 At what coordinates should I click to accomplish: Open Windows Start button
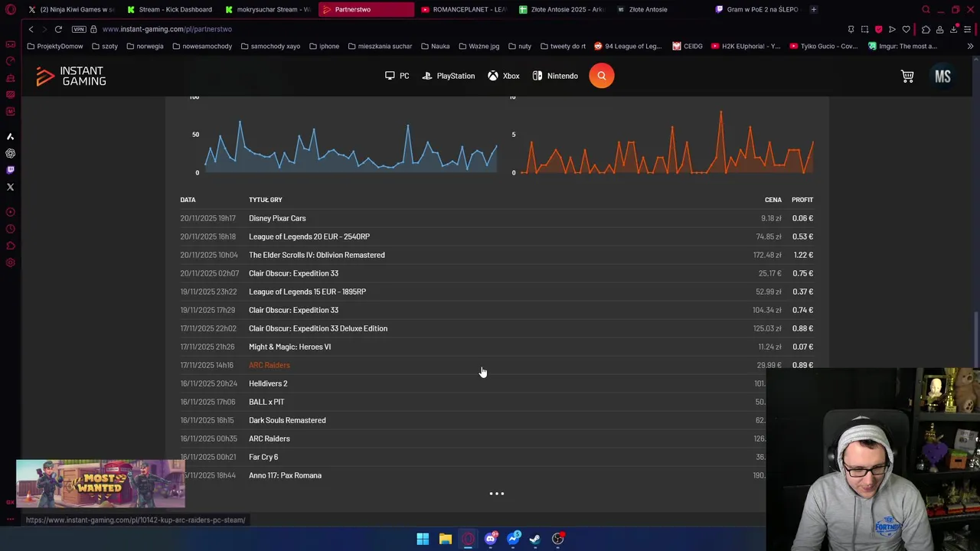423,539
